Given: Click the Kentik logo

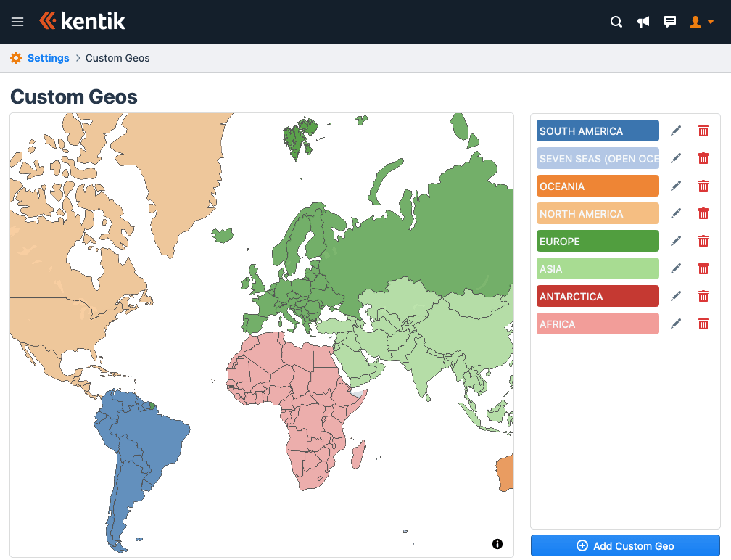Looking at the screenshot, I should click(x=82, y=21).
